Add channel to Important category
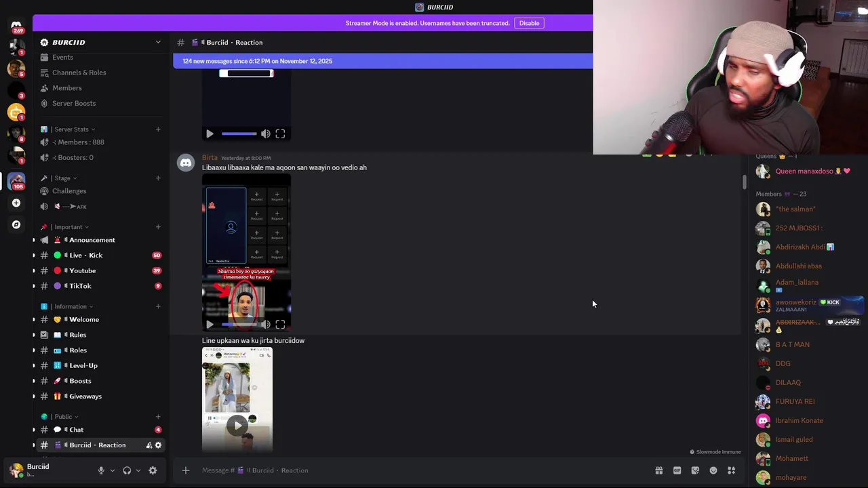 pos(158,227)
